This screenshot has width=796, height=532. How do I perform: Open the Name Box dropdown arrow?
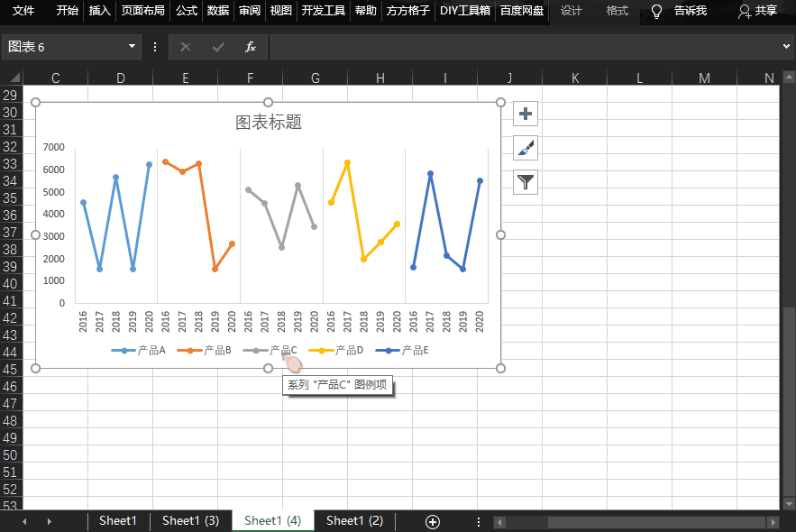click(x=132, y=47)
